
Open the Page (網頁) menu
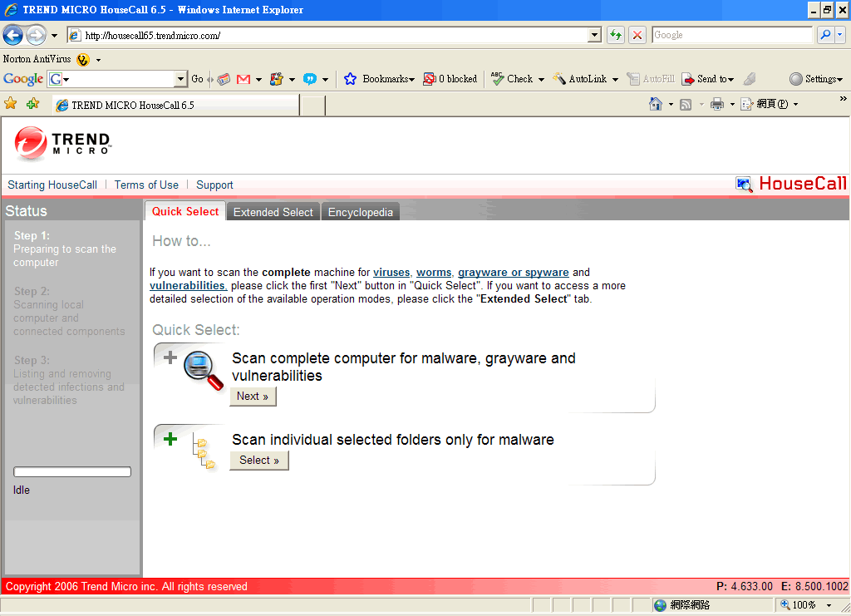[769, 104]
